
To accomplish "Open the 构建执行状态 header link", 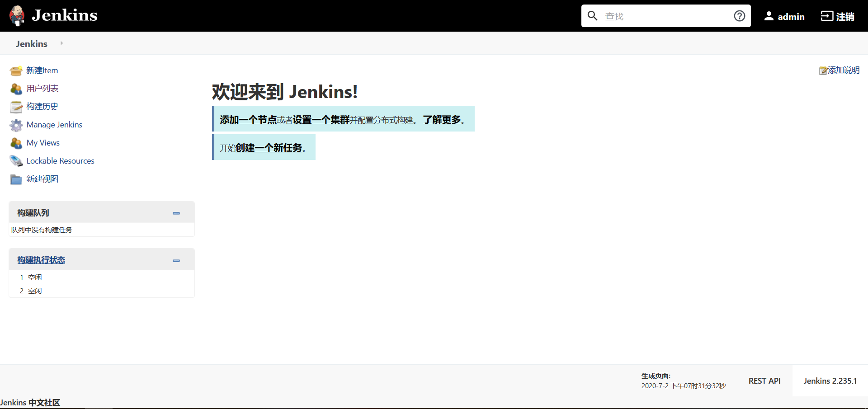I will pyautogui.click(x=41, y=260).
